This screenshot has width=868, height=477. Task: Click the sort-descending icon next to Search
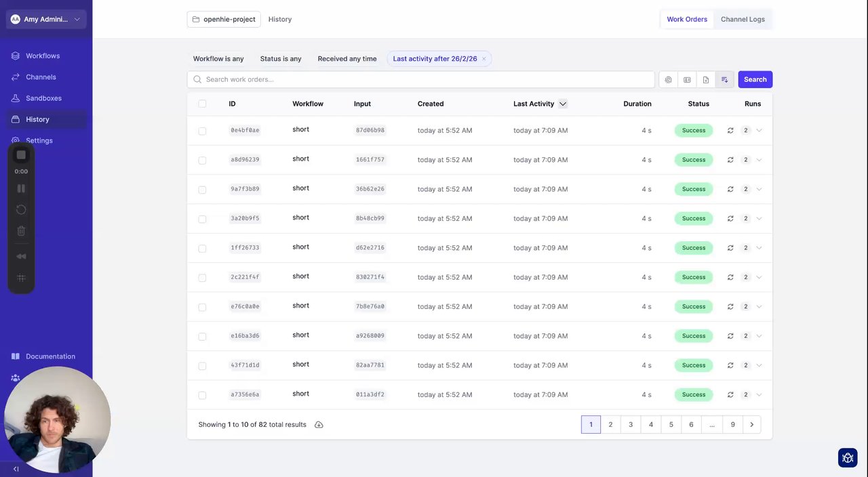[725, 80]
